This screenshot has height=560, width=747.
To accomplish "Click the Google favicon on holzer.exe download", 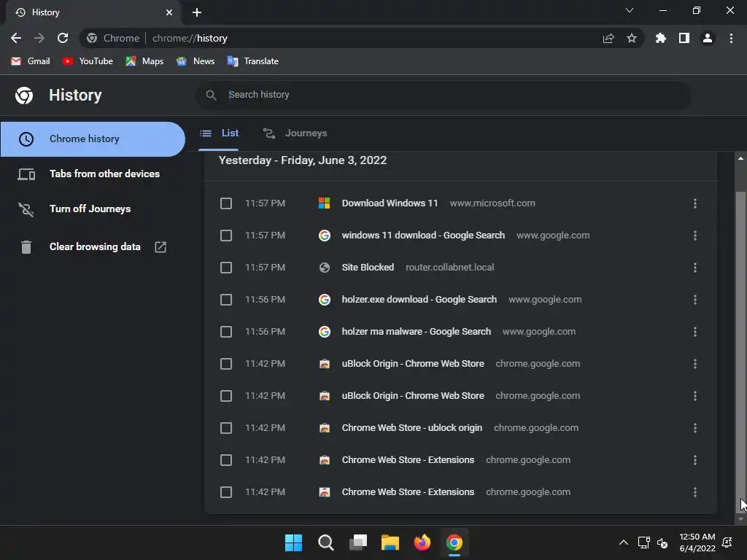I will pyautogui.click(x=325, y=300).
